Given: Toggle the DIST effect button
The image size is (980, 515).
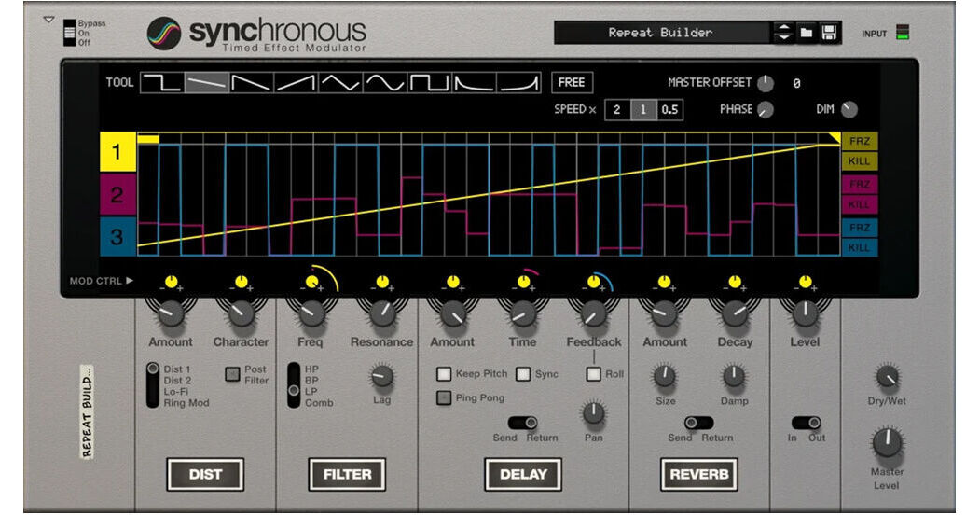Looking at the screenshot, I should (x=205, y=474).
